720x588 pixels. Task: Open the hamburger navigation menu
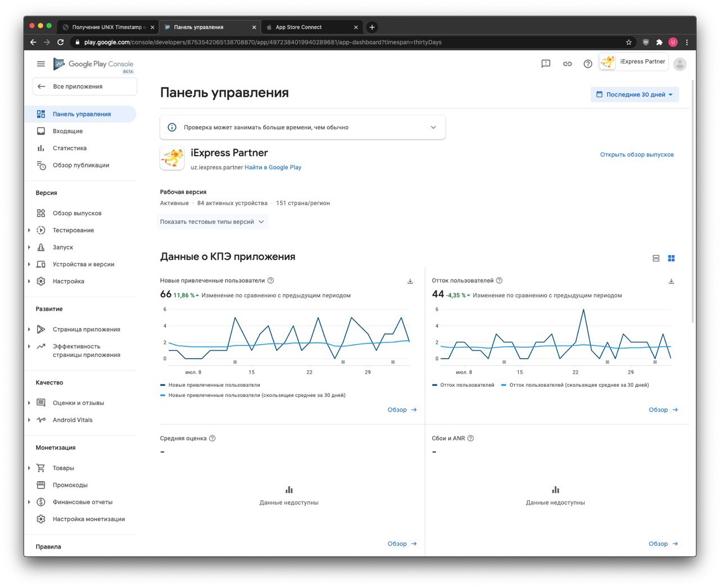click(41, 64)
